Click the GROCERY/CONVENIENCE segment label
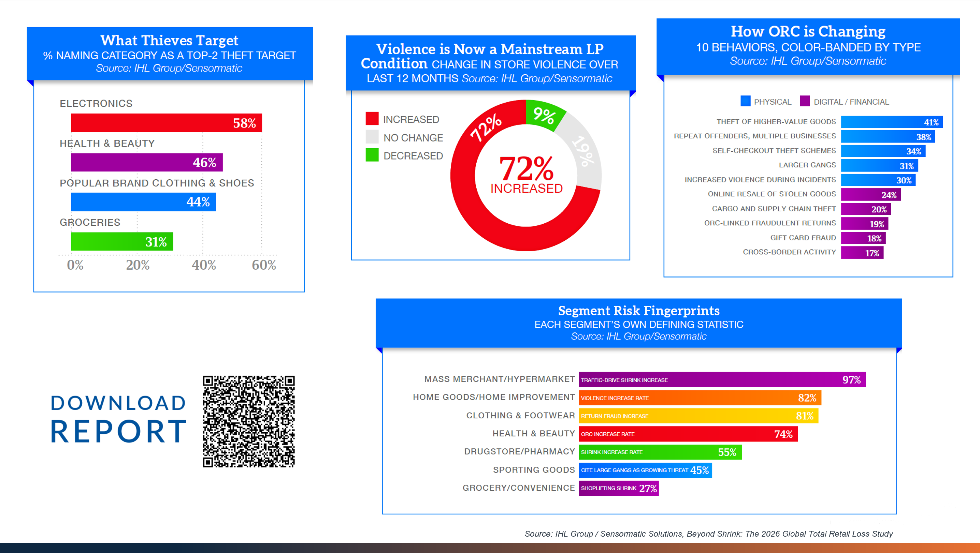Screen dimensions: 980x553 click(x=519, y=488)
